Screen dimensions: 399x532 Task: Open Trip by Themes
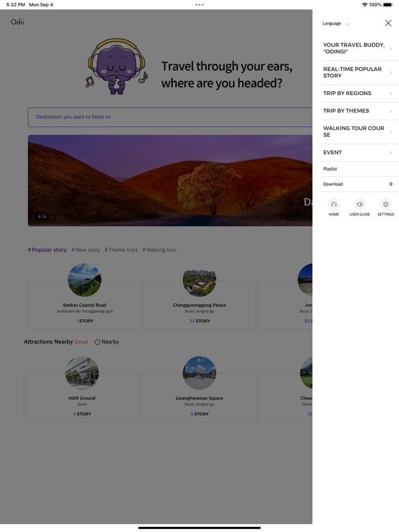(360, 111)
